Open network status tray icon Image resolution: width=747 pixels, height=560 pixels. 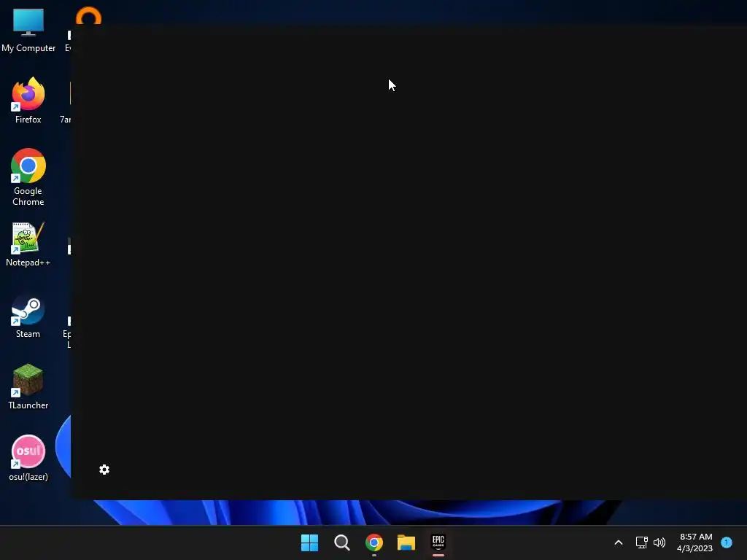(x=642, y=542)
